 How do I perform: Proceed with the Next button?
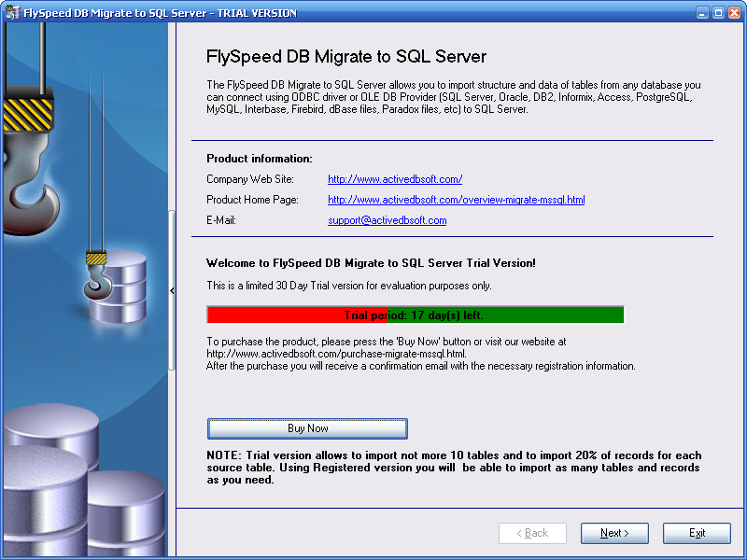pyautogui.click(x=614, y=533)
